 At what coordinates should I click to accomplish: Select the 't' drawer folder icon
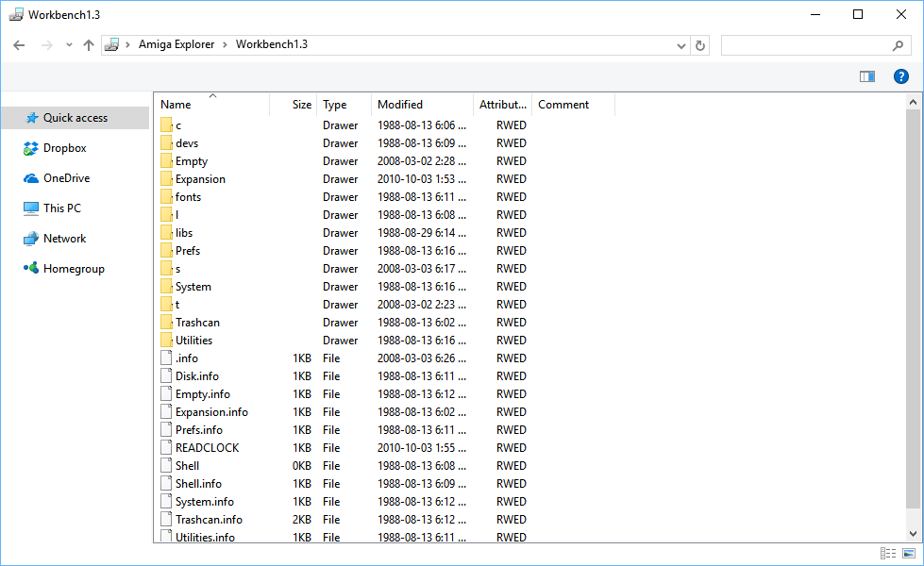point(166,305)
